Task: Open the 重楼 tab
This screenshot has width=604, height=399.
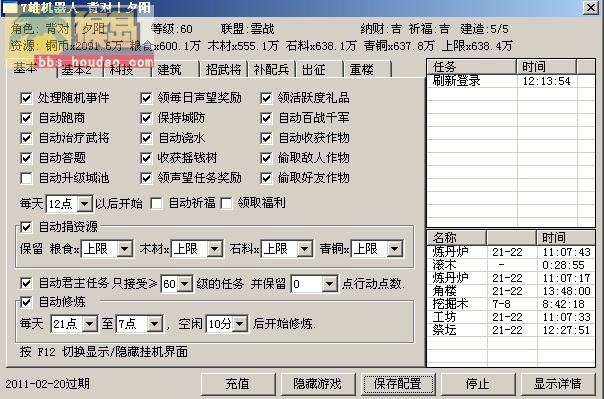Action: pyautogui.click(x=367, y=70)
